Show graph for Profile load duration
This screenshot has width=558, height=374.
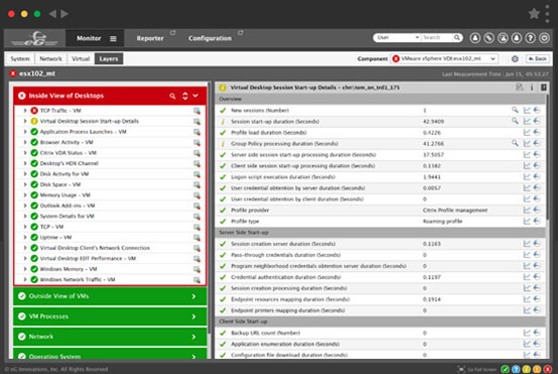pyautogui.click(x=527, y=132)
